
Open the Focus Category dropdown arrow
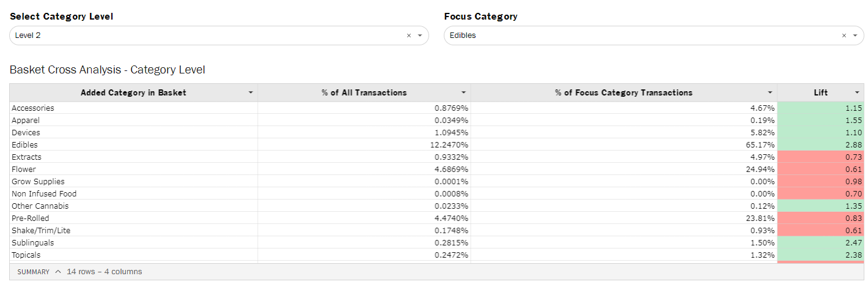[855, 35]
